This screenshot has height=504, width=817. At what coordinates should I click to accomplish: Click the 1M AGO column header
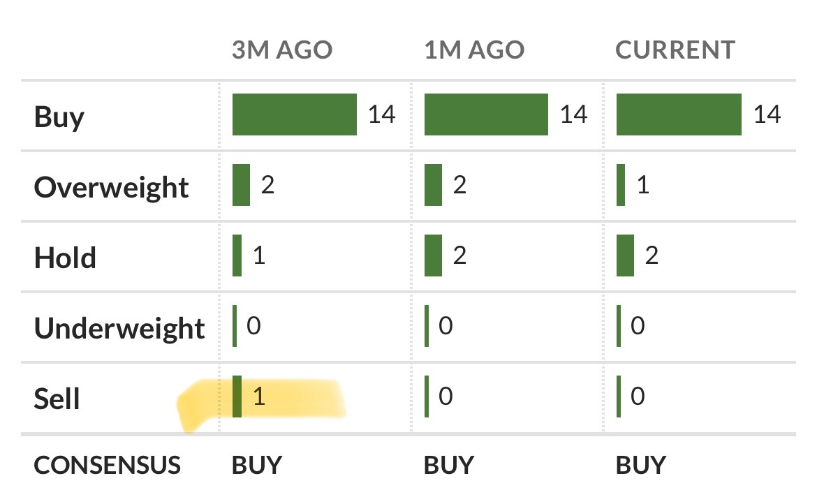point(474,50)
